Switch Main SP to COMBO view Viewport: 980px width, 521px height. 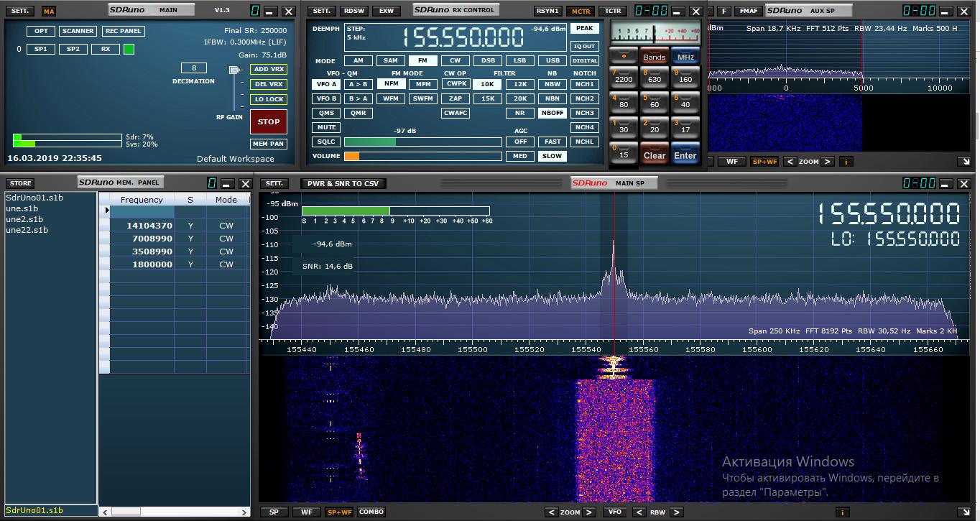tap(371, 512)
